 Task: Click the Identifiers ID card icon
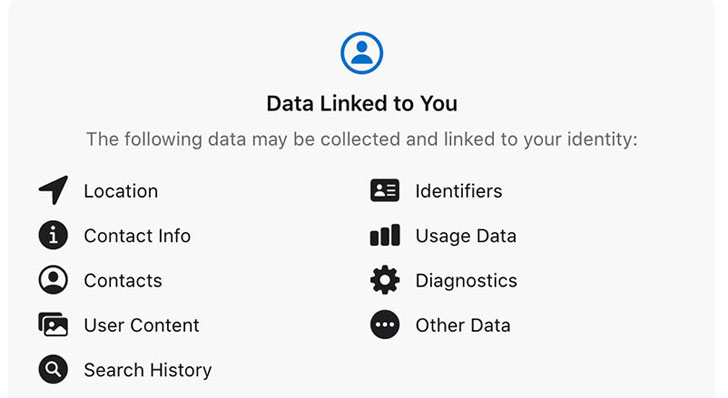[385, 190]
